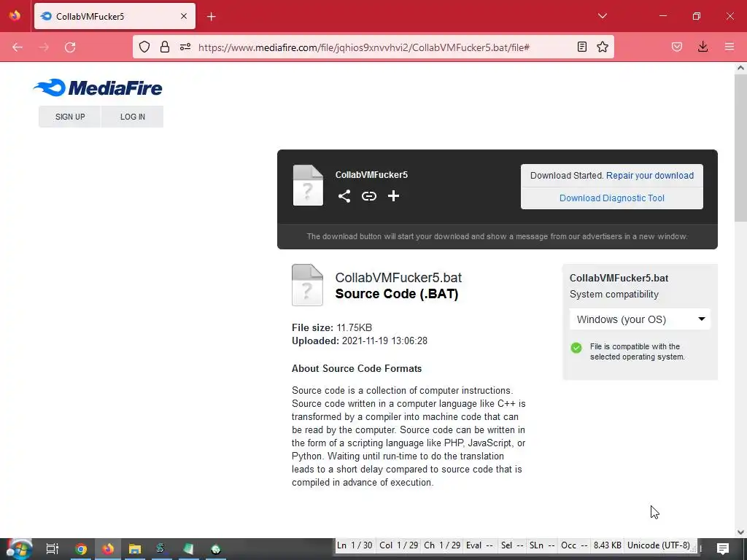Click the Ln 1 / 30 status entry
Screen dimensions: 747x560
click(355, 545)
